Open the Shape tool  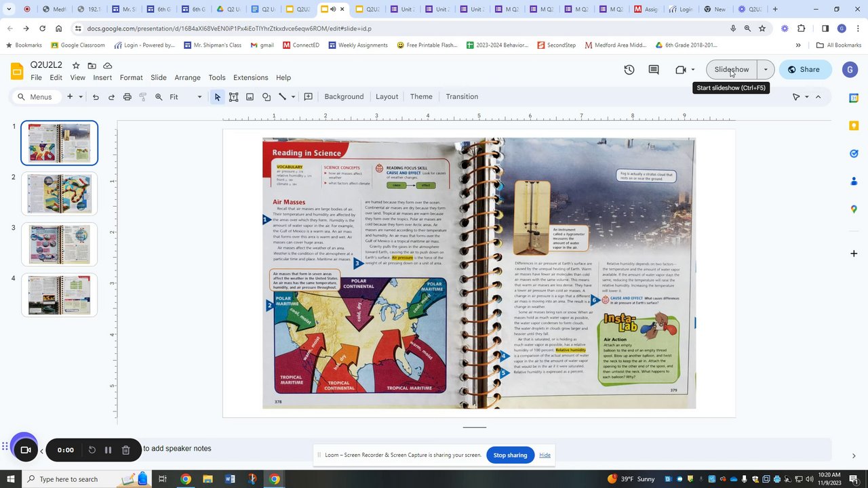pos(267,97)
